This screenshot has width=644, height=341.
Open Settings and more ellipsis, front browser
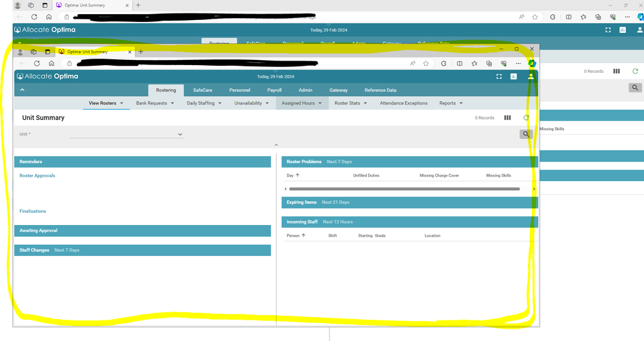tap(518, 63)
